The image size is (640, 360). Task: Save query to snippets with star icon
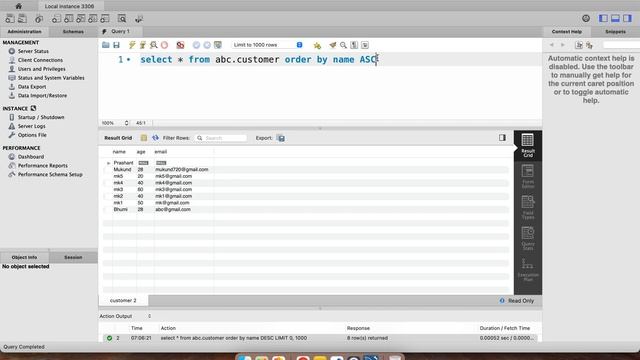tap(317, 45)
